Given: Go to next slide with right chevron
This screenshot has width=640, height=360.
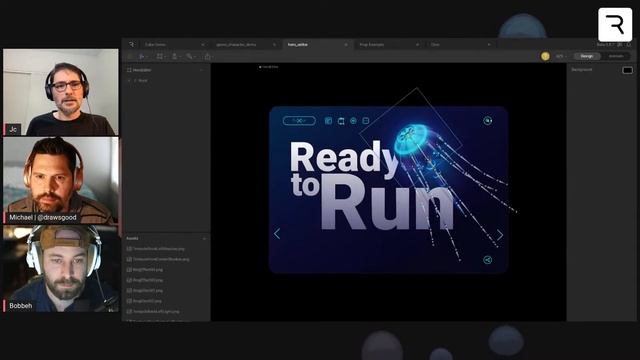Looking at the screenshot, I should pyautogui.click(x=500, y=235).
